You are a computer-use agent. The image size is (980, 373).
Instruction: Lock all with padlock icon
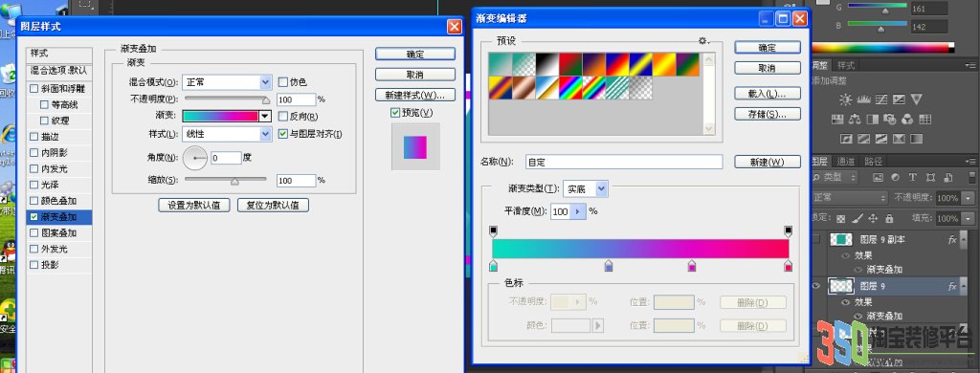pos(889,219)
